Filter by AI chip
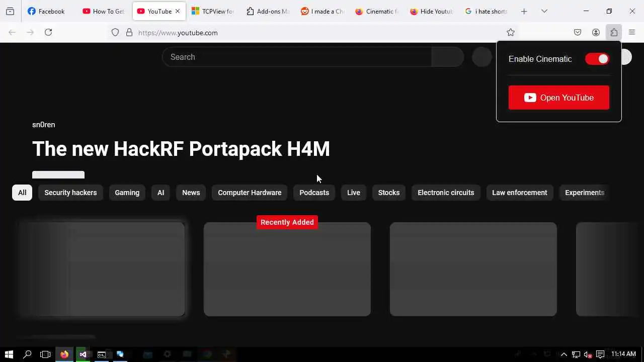Viewport: 644px width, 362px height. coord(160,193)
